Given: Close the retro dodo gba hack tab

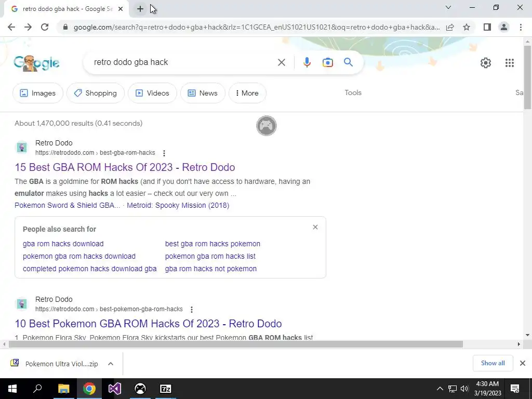Looking at the screenshot, I should coord(121,9).
